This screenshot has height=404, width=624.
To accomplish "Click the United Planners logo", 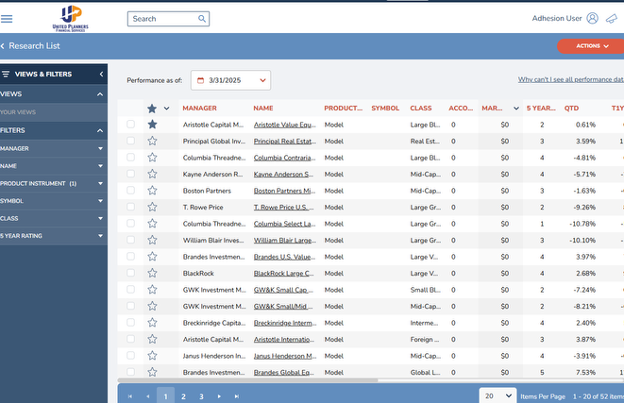I will (70, 18).
